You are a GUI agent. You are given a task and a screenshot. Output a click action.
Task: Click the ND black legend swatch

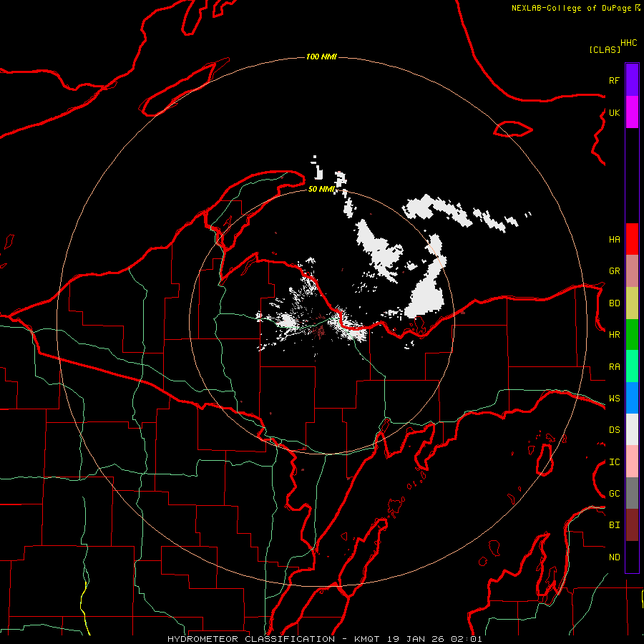coord(632,557)
